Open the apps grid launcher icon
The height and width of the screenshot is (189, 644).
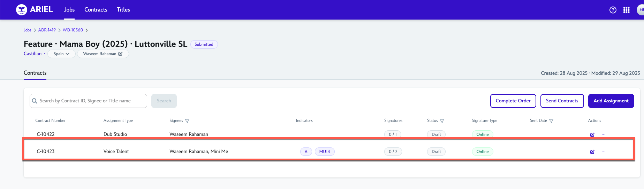click(x=626, y=10)
